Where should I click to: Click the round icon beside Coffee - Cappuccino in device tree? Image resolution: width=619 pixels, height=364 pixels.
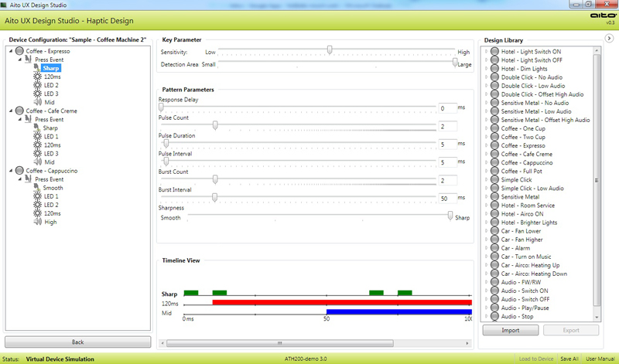tap(19, 171)
